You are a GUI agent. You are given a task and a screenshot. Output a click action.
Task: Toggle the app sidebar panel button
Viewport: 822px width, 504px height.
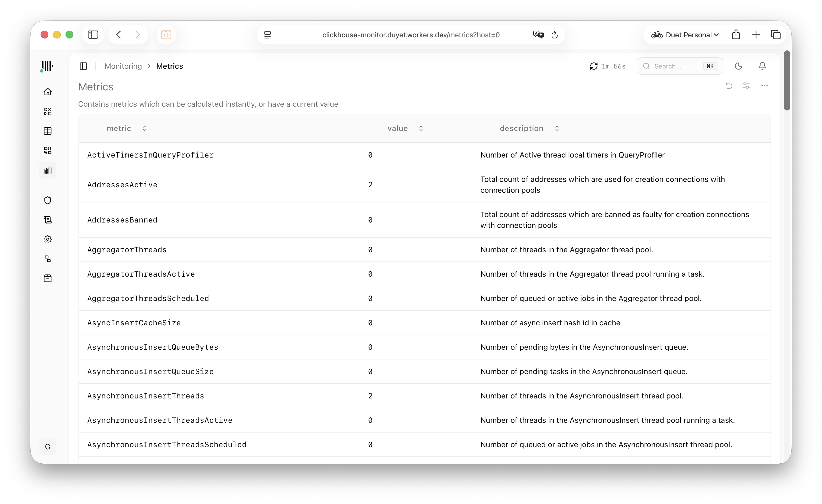pos(83,66)
